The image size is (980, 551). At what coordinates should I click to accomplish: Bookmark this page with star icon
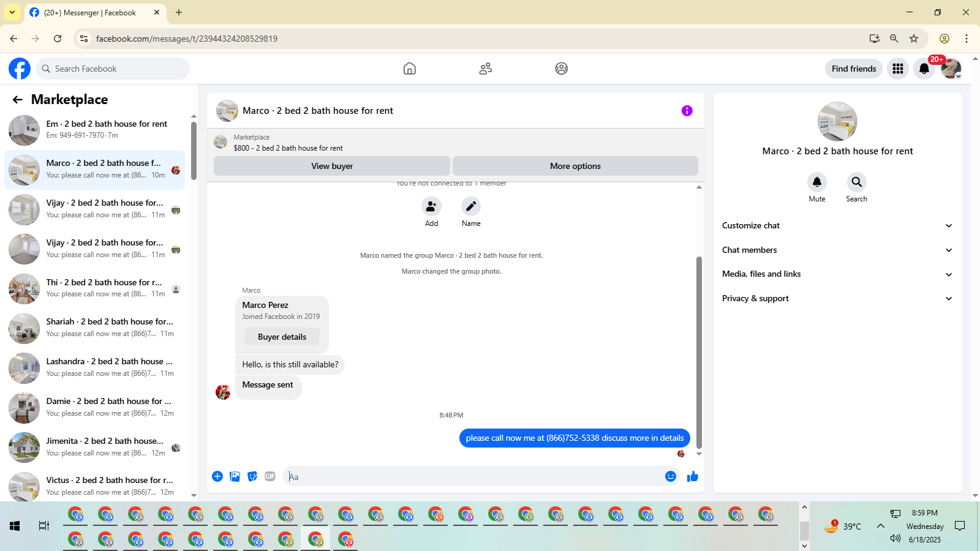click(914, 39)
